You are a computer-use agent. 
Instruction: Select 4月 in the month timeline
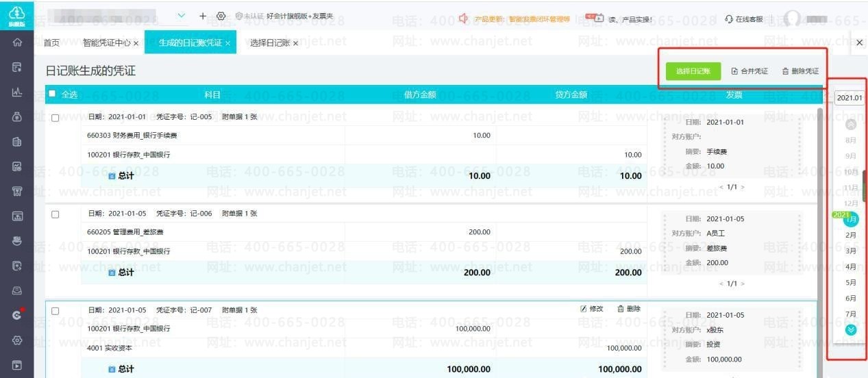(x=851, y=266)
